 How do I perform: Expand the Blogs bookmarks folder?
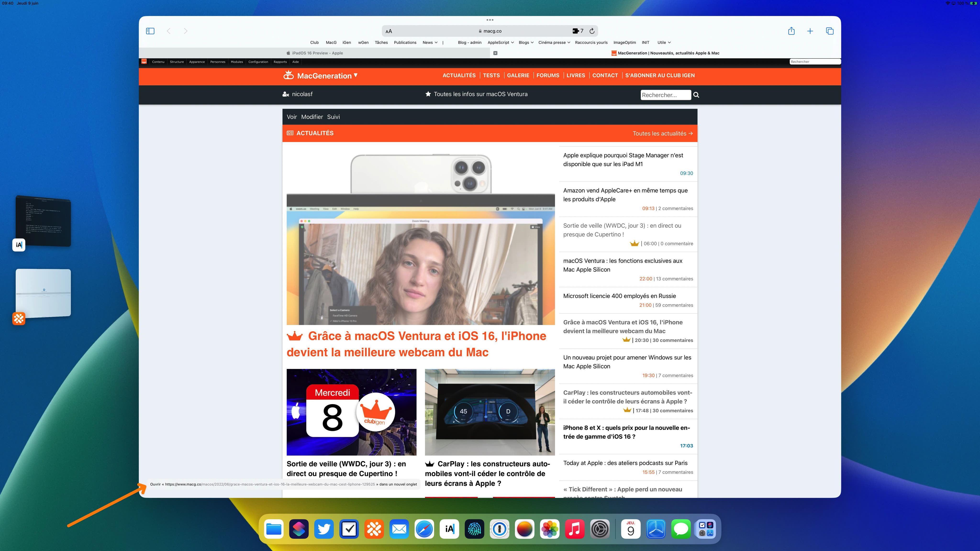526,43
